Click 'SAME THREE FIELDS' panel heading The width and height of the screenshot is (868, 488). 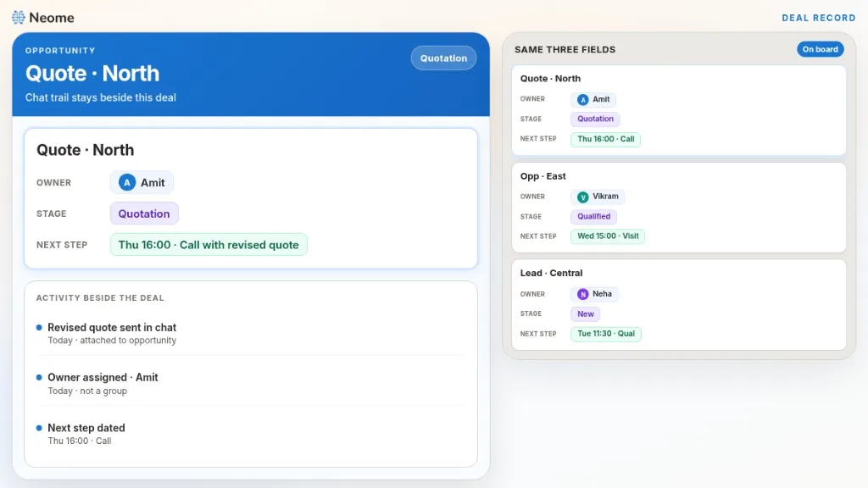565,49
